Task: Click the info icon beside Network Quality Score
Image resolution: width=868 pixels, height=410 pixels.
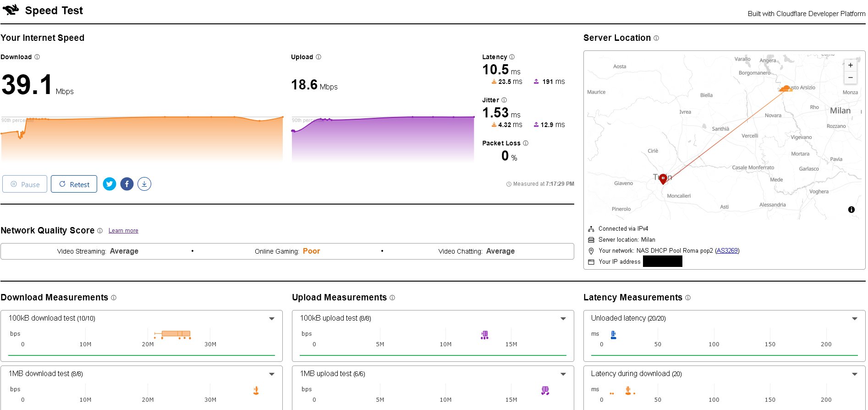Action: pyautogui.click(x=100, y=231)
